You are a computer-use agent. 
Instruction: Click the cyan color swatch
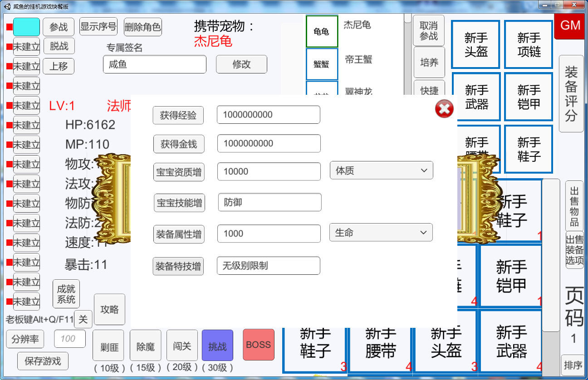(x=26, y=27)
